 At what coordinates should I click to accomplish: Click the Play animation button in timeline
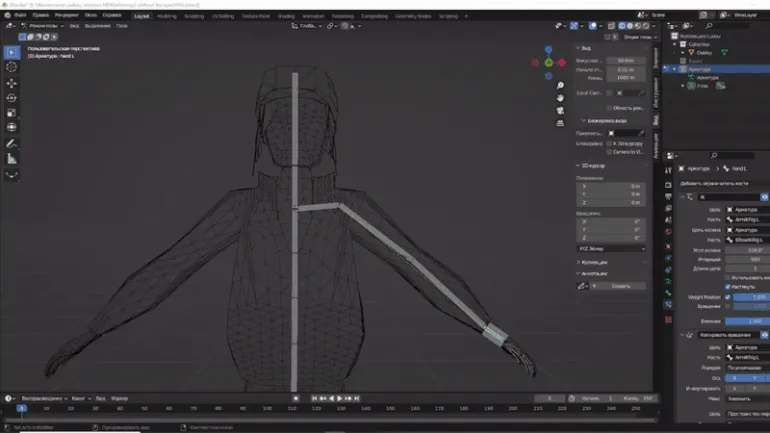[x=340, y=398]
